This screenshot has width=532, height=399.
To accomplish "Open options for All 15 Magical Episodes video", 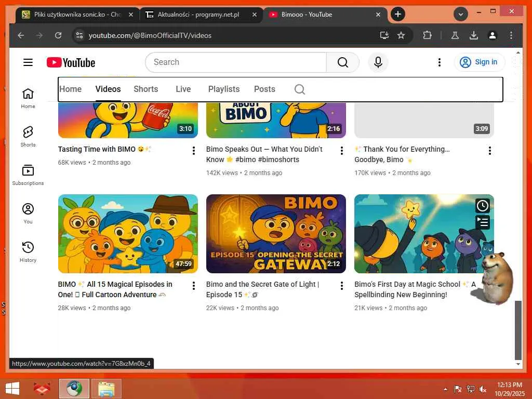I will point(194,286).
